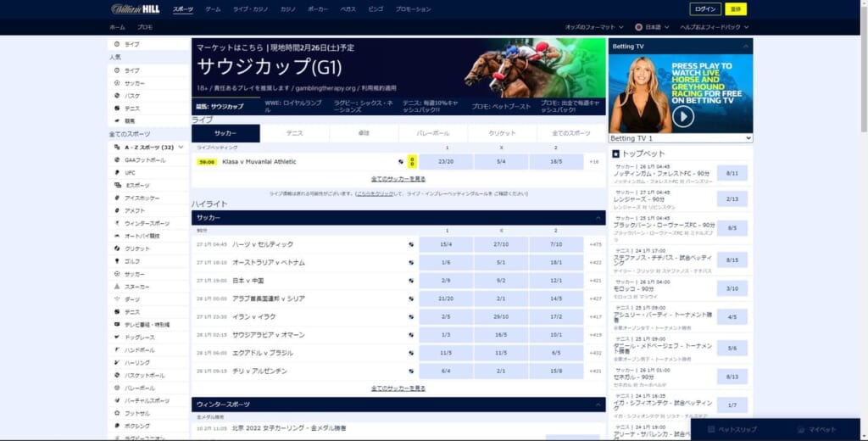Open the ハーリング sidebar icon
Image resolution: width=868 pixels, height=441 pixels.
coord(117,363)
